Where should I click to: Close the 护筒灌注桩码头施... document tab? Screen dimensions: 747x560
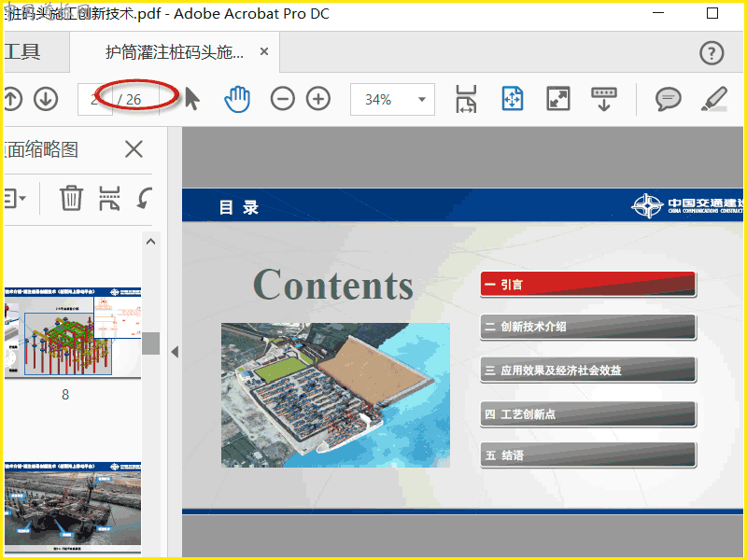[x=264, y=51]
